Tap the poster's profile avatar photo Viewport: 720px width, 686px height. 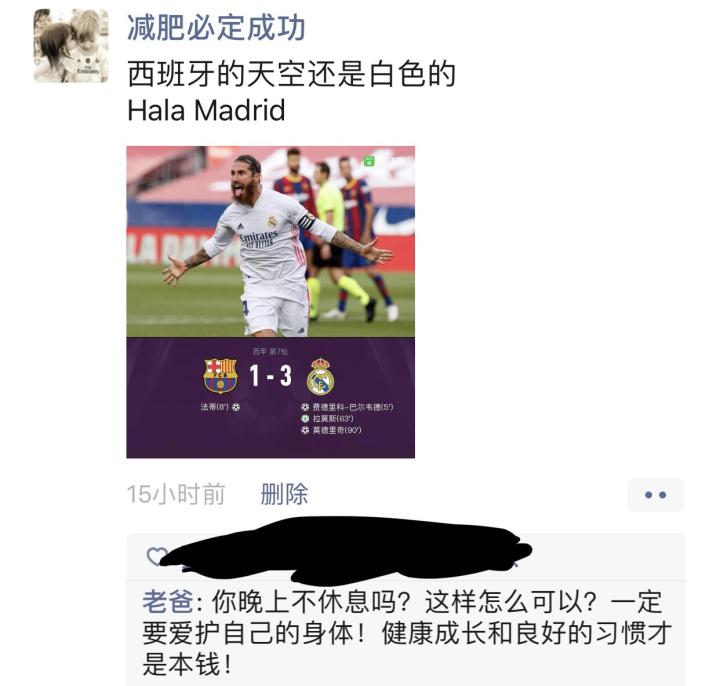click(71, 46)
